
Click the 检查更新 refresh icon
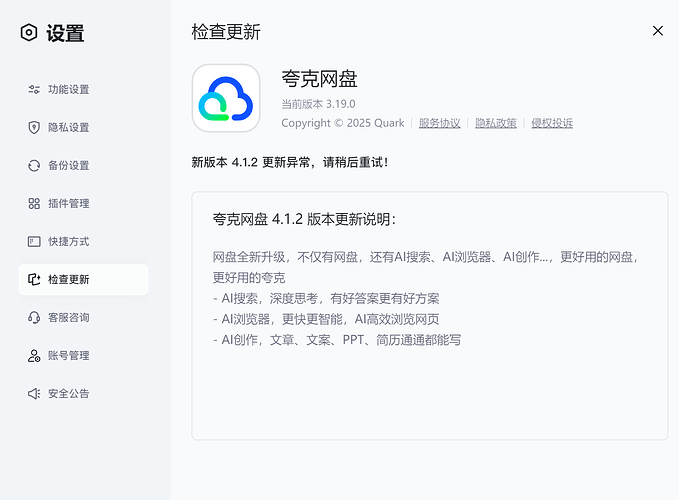coord(34,280)
